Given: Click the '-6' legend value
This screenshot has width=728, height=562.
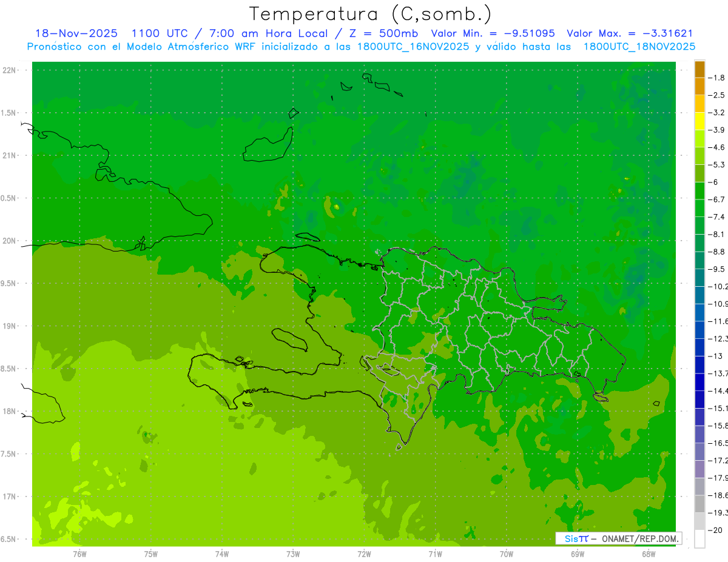Looking at the screenshot, I should click(x=713, y=182).
